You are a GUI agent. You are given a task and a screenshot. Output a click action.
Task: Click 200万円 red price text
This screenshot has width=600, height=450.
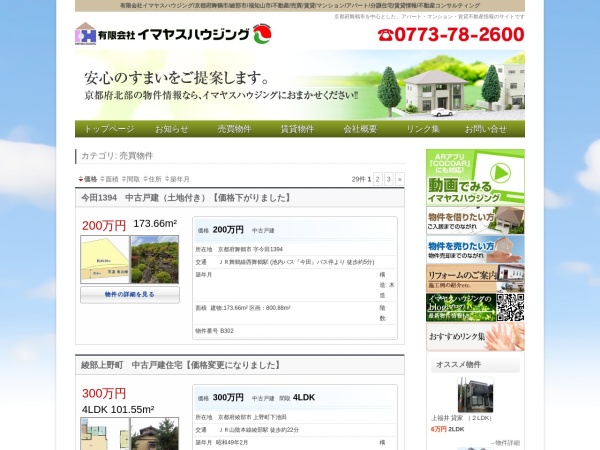click(104, 226)
